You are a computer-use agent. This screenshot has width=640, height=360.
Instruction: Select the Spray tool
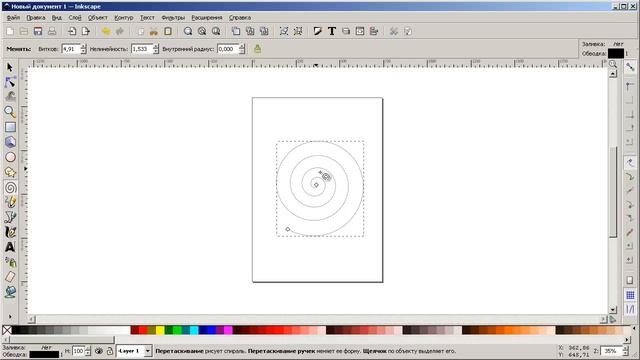pyautogui.click(x=10, y=262)
